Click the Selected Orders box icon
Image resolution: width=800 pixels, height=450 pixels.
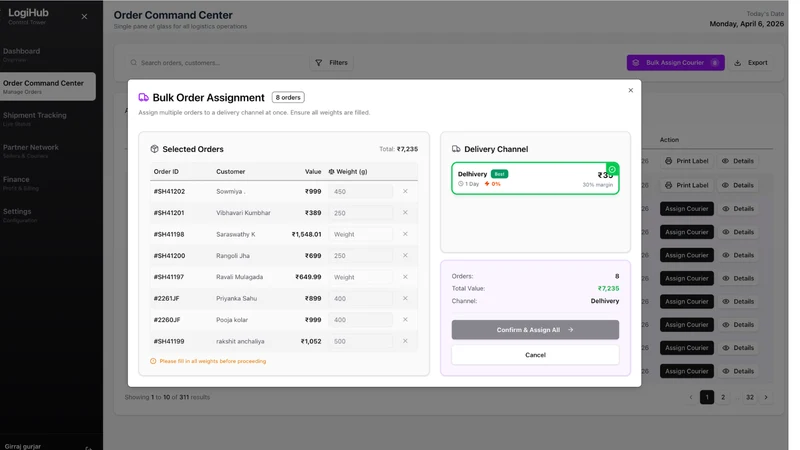(x=154, y=149)
